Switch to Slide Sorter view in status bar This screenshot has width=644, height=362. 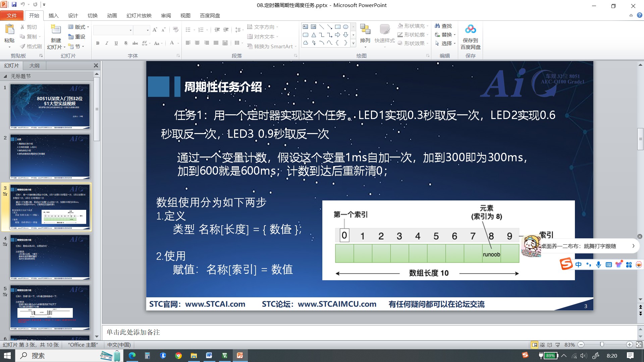point(542,345)
